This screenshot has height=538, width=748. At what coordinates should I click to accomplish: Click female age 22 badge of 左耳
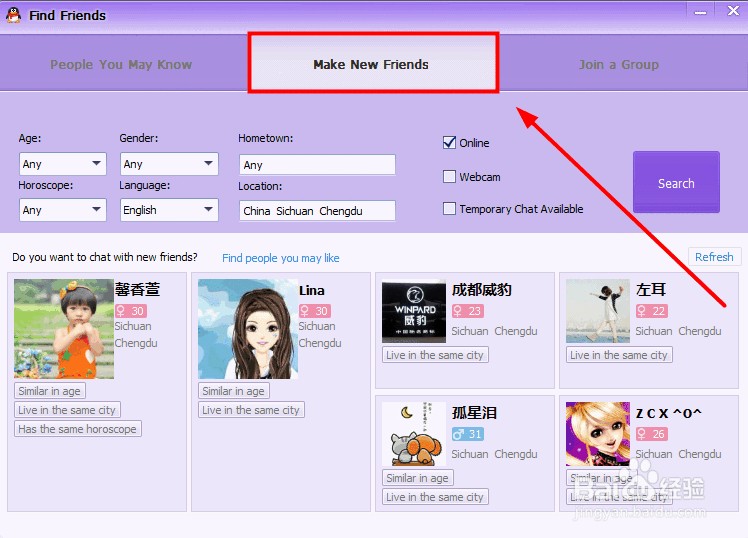(x=652, y=311)
